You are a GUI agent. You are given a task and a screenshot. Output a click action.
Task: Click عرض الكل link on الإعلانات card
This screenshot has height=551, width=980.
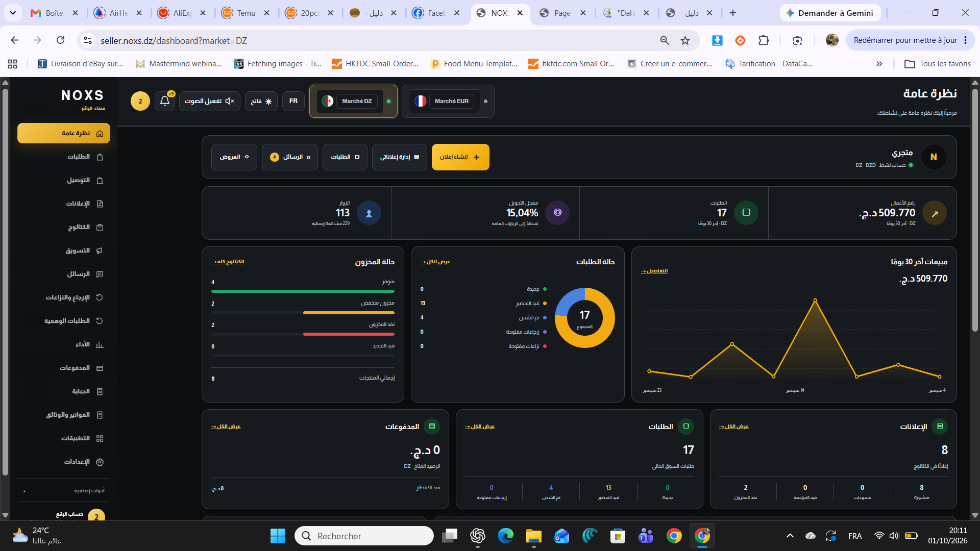[734, 427]
